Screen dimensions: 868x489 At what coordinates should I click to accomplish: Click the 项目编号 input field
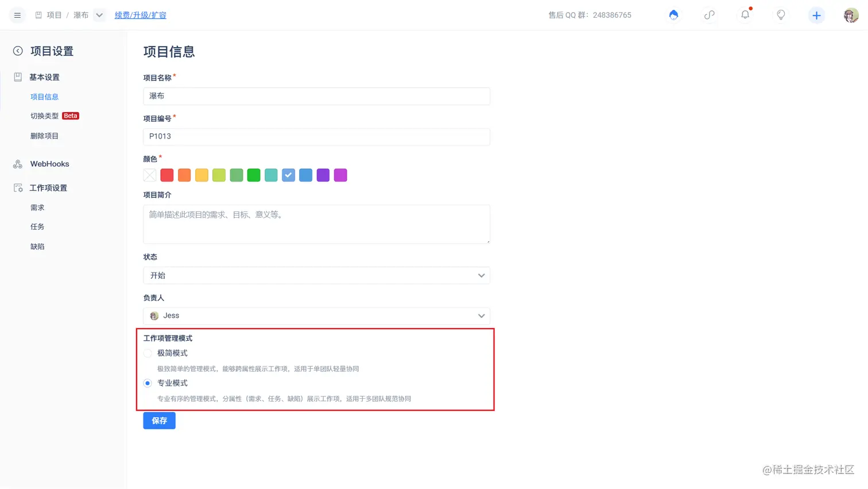pos(316,137)
